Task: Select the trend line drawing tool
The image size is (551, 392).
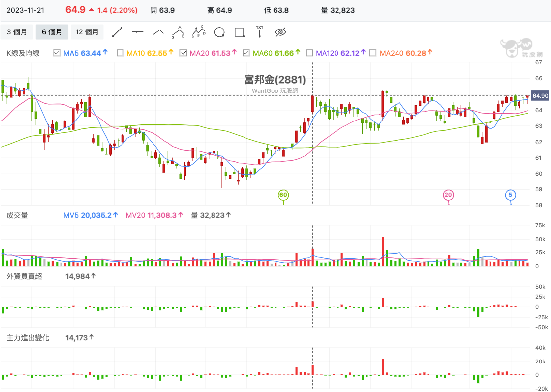Action: [117, 32]
